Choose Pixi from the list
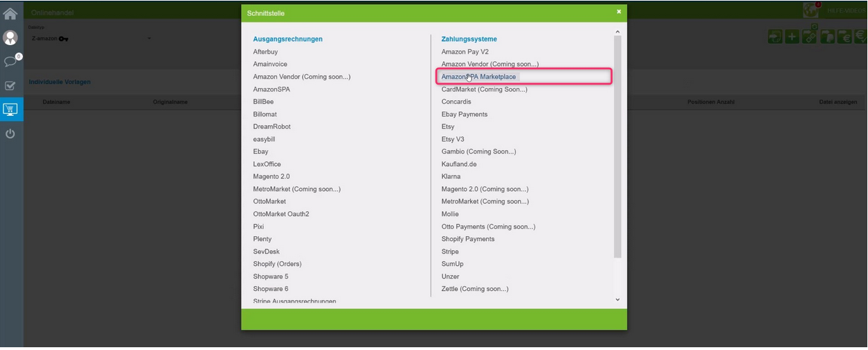The height and width of the screenshot is (350, 868). coord(258,227)
